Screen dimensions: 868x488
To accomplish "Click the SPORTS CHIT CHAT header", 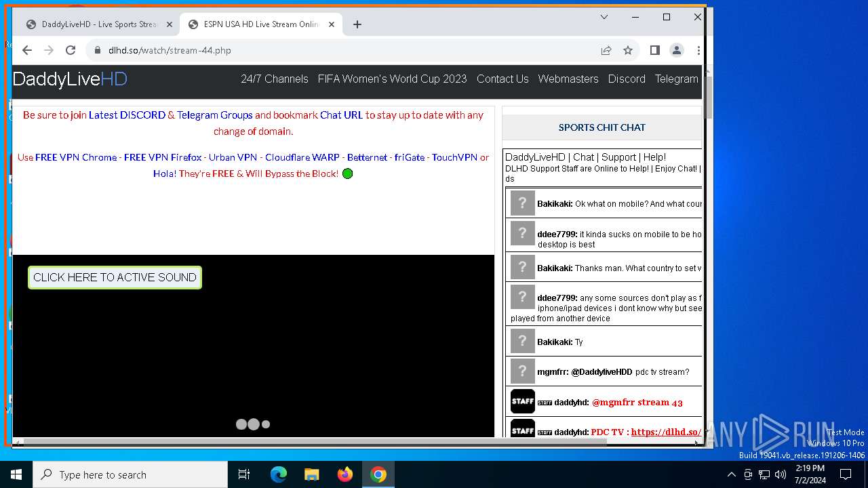I will tap(602, 127).
